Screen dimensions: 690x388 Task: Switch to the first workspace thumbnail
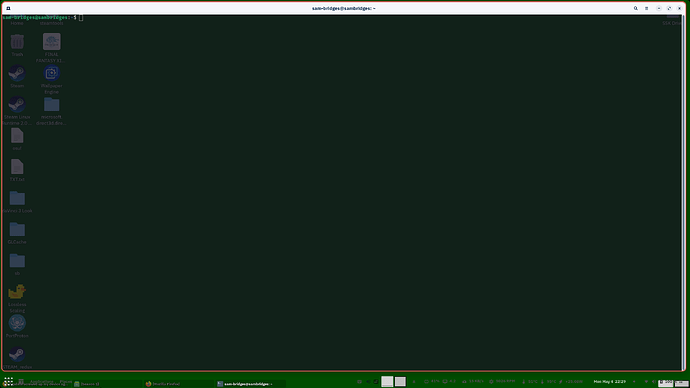[387, 381]
